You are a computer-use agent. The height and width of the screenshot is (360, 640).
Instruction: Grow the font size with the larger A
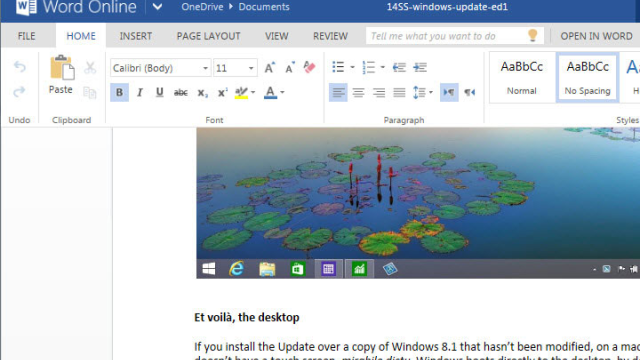(x=269, y=68)
